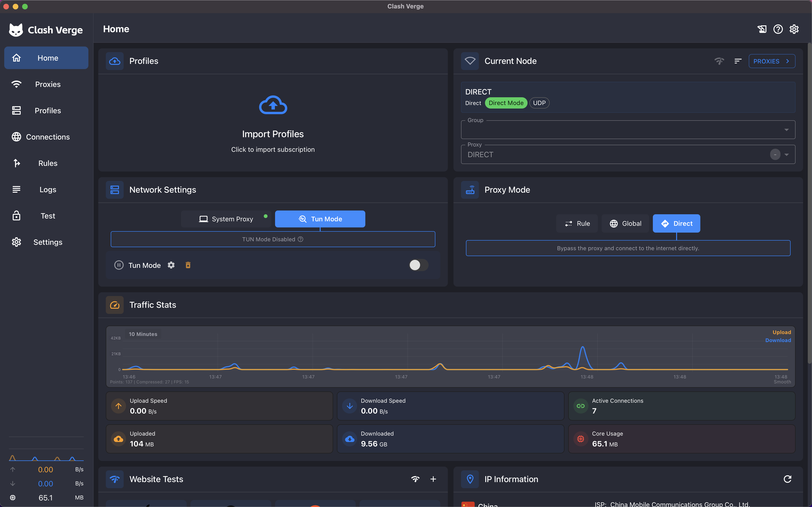Click the Upload legend label in chart

tap(782, 332)
